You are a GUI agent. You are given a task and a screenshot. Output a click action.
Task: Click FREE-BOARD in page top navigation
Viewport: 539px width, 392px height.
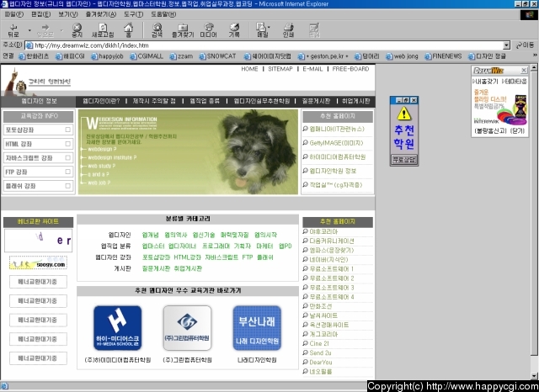point(350,69)
